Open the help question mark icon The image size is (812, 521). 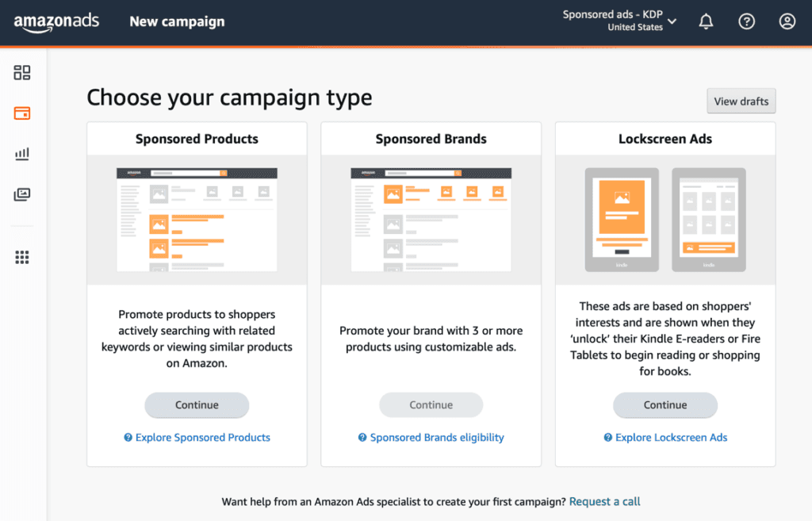[x=746, y=21]
